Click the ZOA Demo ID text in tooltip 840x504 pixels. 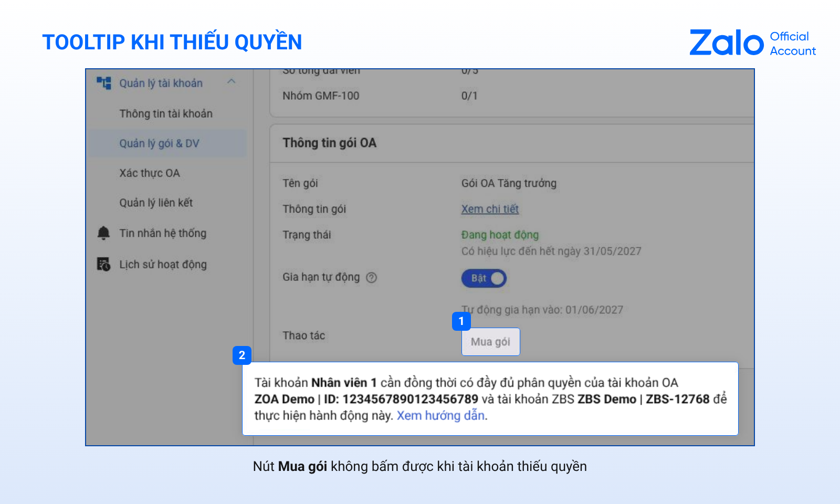pyautogui.click(x=366, y=399)
